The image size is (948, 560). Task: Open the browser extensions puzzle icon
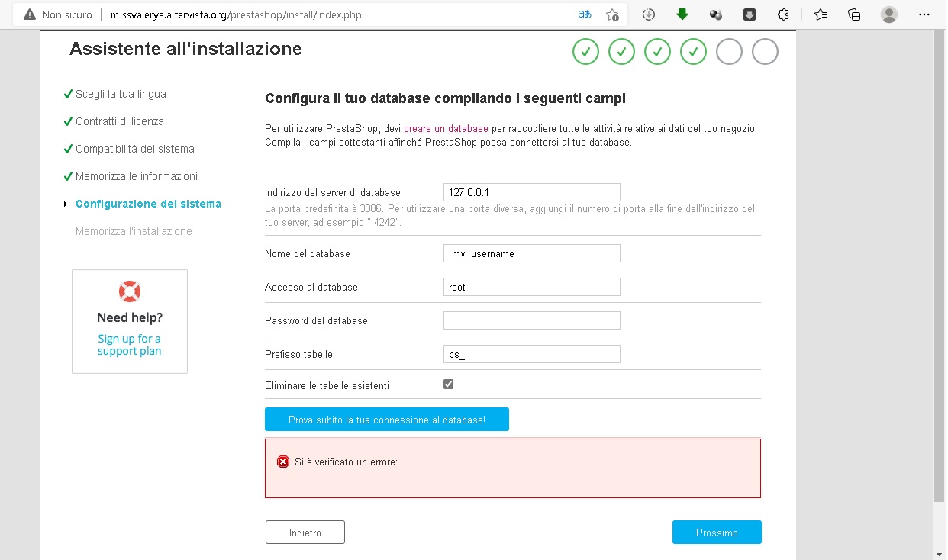[783, 14]
